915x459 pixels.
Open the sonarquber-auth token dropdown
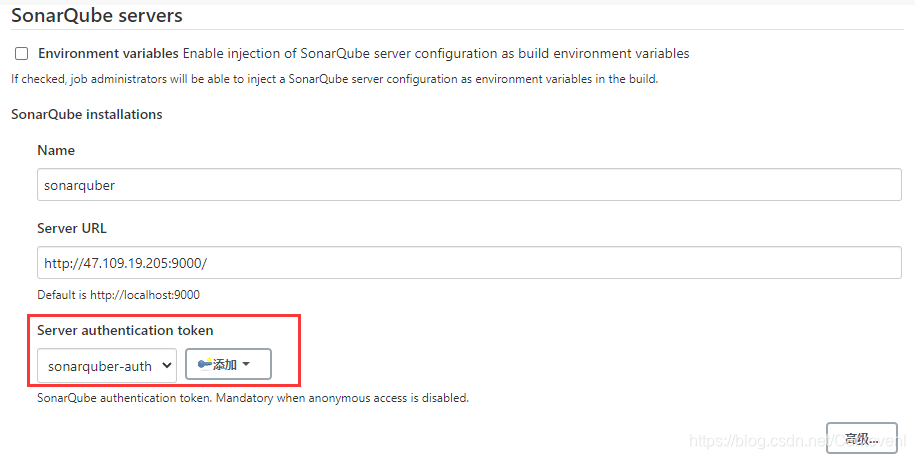pos(107,366)
